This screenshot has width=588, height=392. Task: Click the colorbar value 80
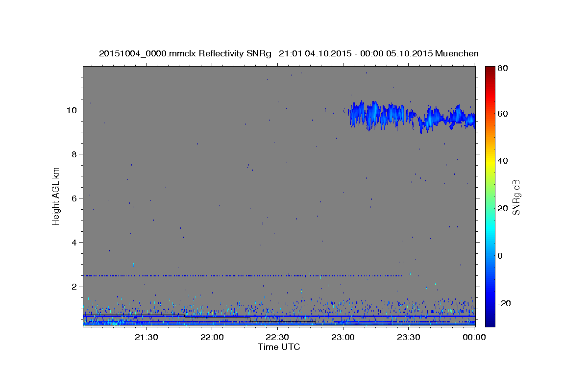pyautogui.click(x=504, y=69)
